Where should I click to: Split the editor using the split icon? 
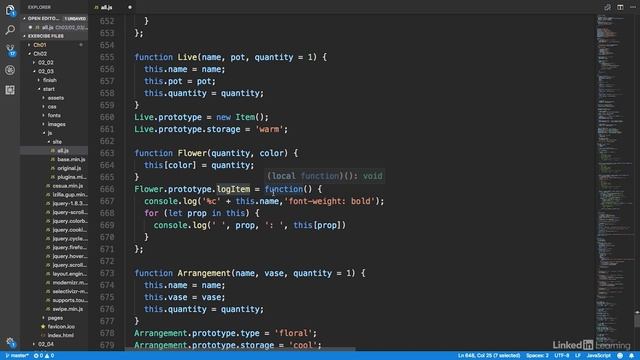tap(620, 7)
